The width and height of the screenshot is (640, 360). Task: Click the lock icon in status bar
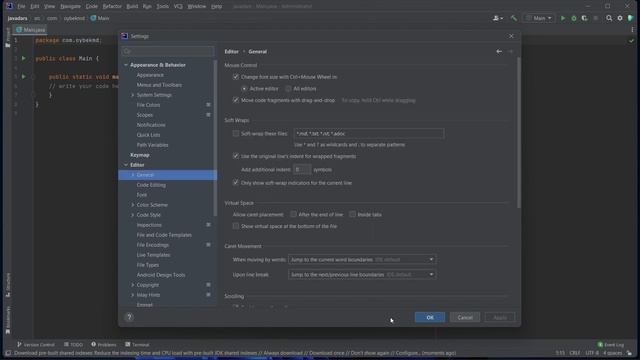[629, 353]
